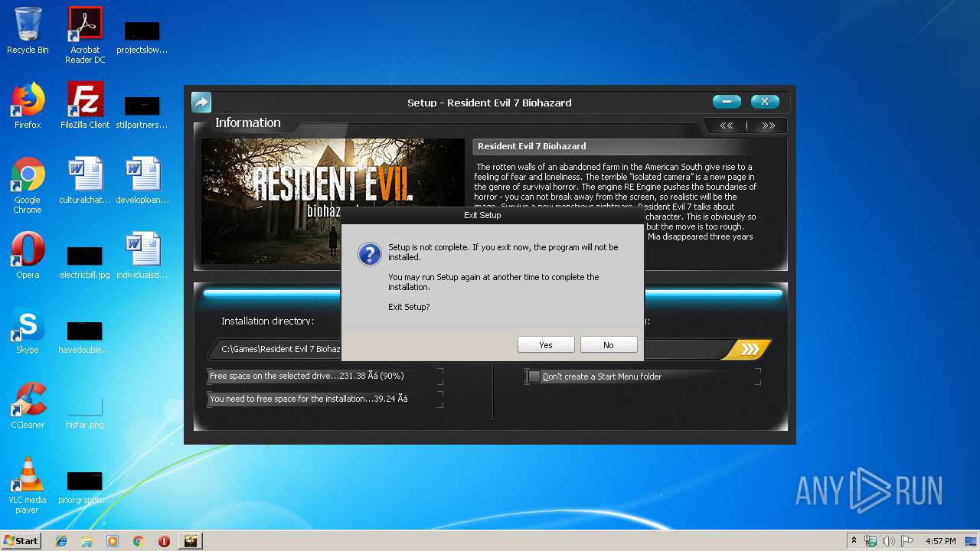Select the electricbill.jpg file icon
This screenshot has width=980, height=551.
tap(85, 261)
